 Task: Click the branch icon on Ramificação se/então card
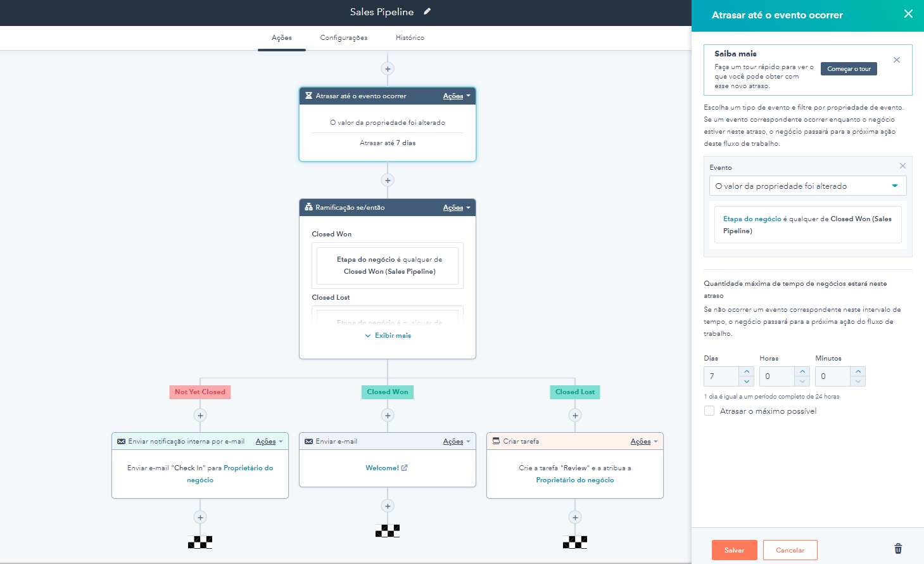pos(308,207)
